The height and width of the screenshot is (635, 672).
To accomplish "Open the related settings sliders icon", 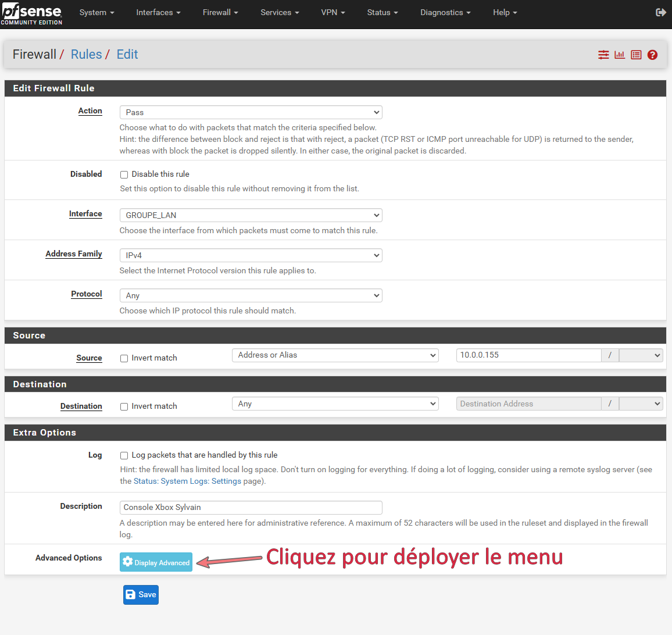I will point(603,55).
